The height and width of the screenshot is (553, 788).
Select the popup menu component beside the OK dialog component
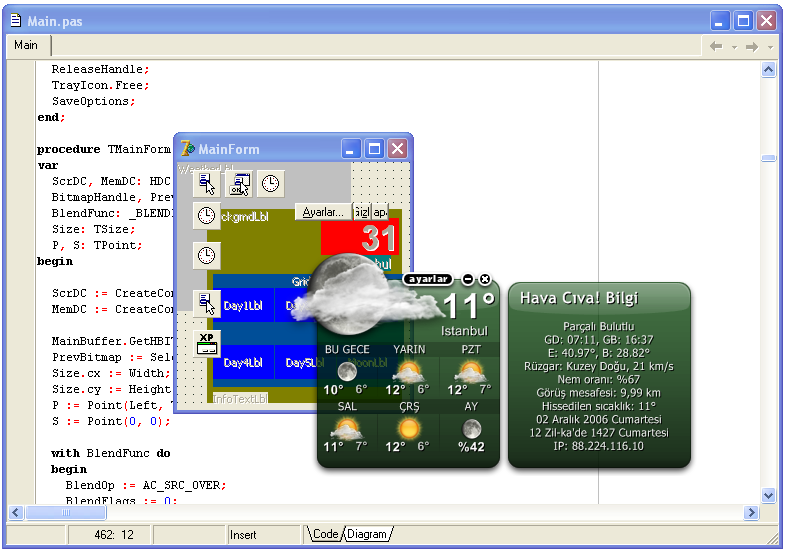[206, 183]
